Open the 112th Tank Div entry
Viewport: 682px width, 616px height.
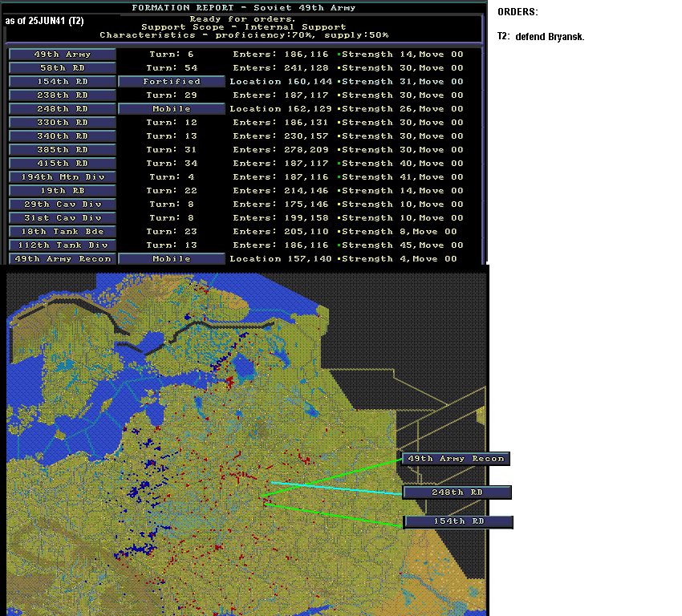click(x=63, y=245)
